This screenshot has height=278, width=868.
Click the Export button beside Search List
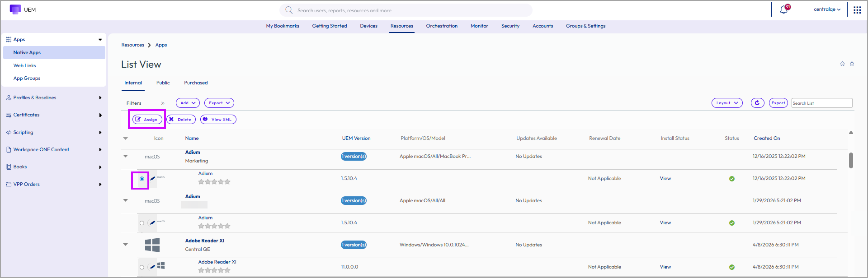pyautogui.click(x=778, y=103)
